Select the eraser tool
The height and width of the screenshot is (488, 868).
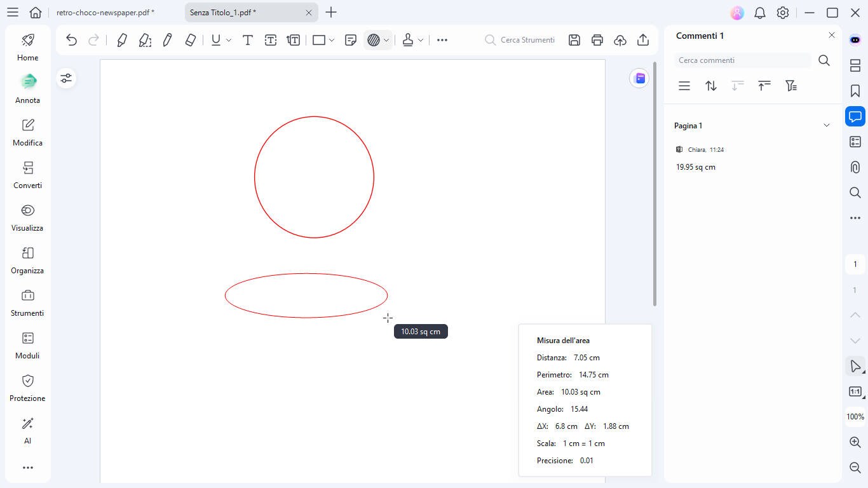pyautogui.click(x=190, y=40)
